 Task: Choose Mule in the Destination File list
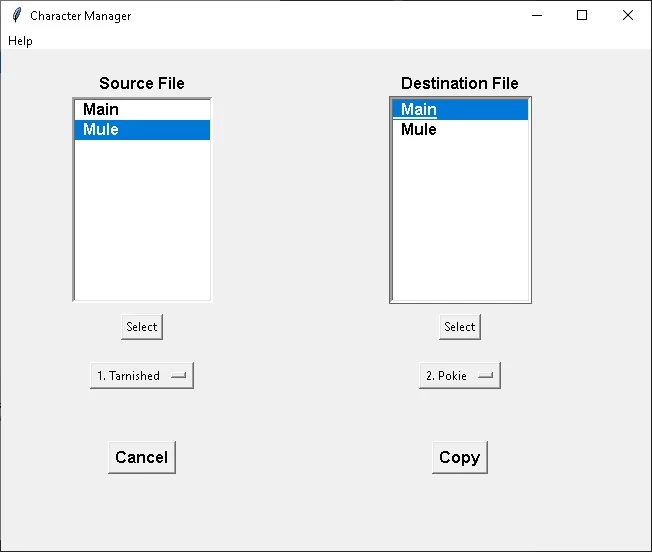tap(419, 130)
